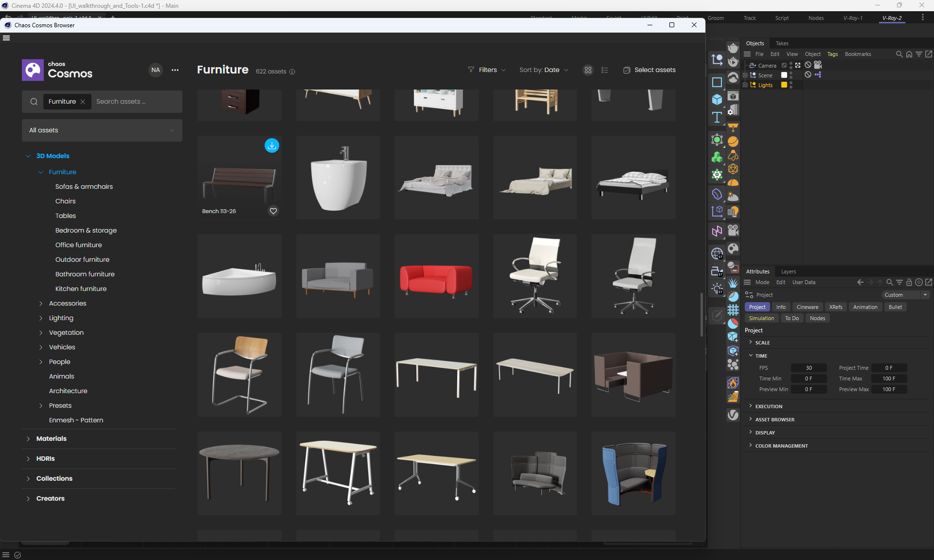Open the All assets dropdown

coord(102,130)
